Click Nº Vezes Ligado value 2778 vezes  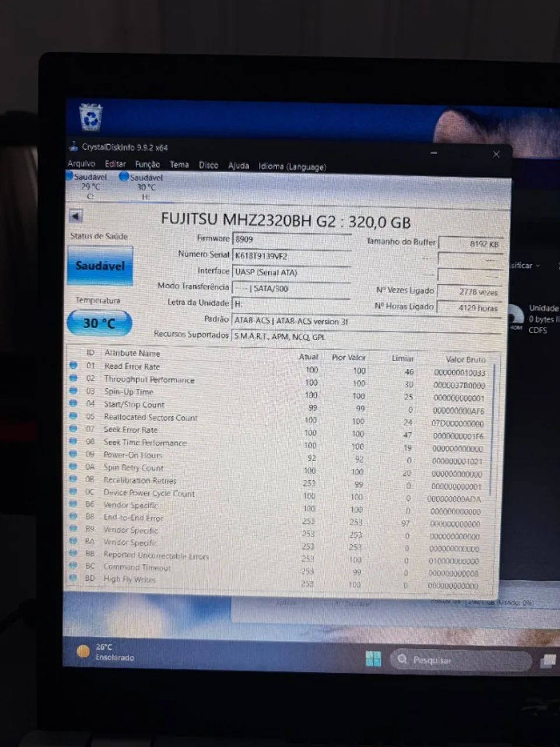470,292
